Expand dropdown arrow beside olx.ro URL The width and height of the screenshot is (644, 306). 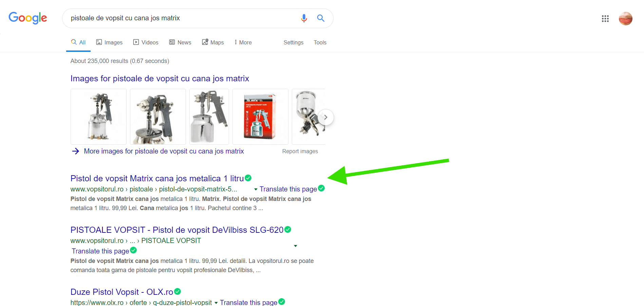click(216, 303)
